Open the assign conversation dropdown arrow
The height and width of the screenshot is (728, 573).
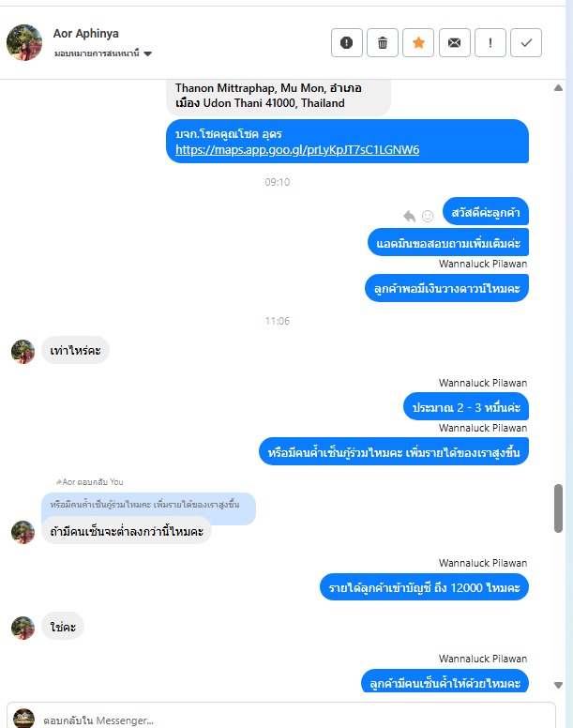(147, 53)
